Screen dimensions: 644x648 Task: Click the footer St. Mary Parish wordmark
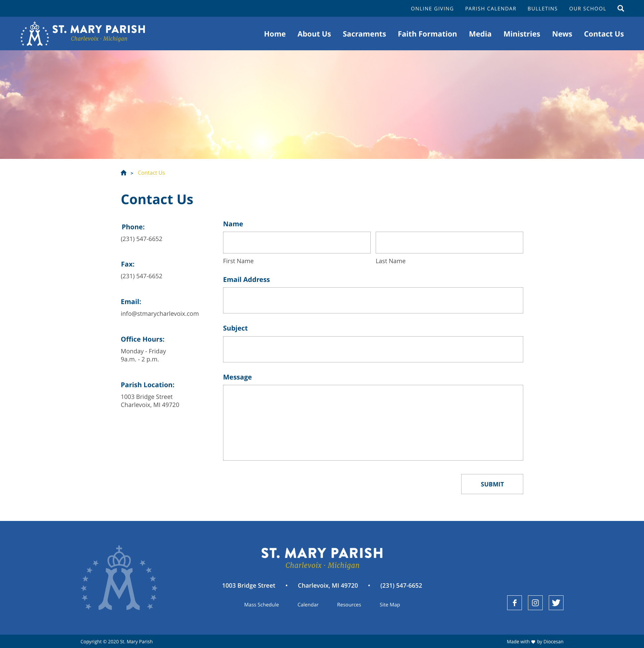[322, 558]
